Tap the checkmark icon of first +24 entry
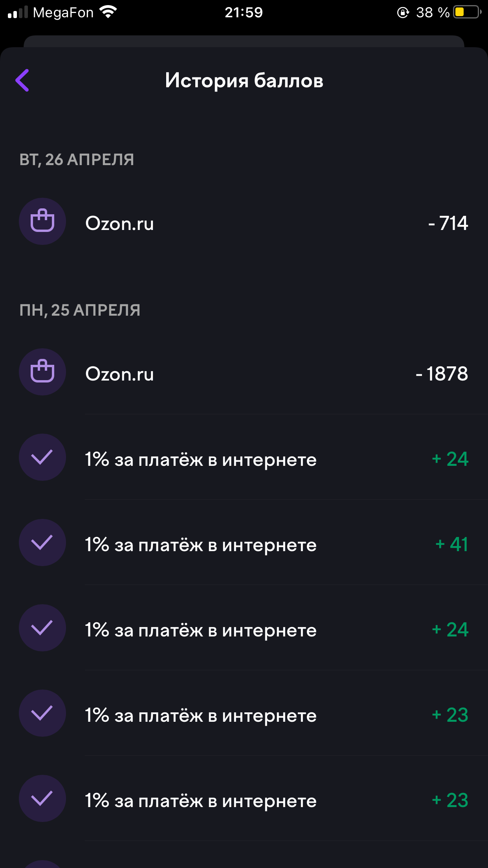Screen dimensions: 488x868 [42, 457]
